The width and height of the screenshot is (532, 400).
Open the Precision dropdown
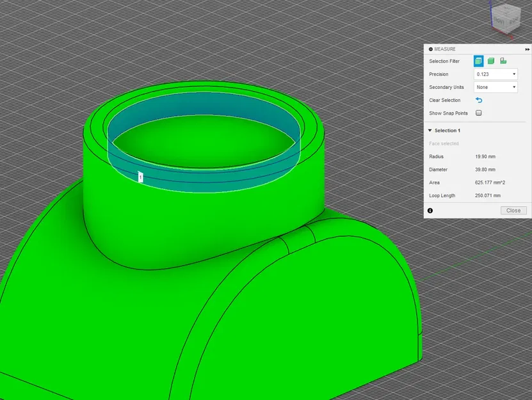(x=494, y=74)
